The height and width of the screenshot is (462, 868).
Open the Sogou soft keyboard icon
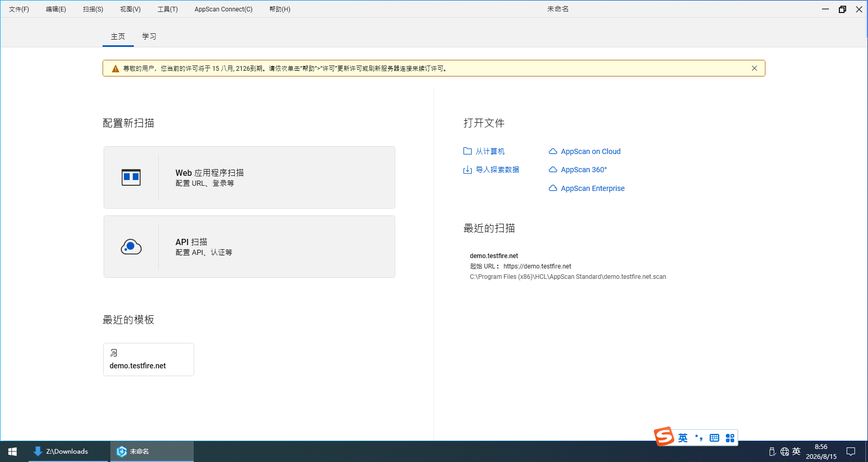(x=714, y=438)
